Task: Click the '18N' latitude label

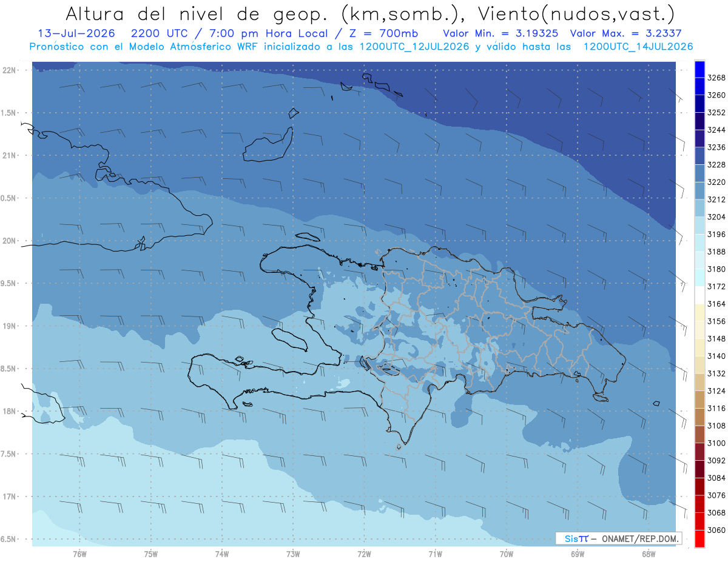Action: 9,411
